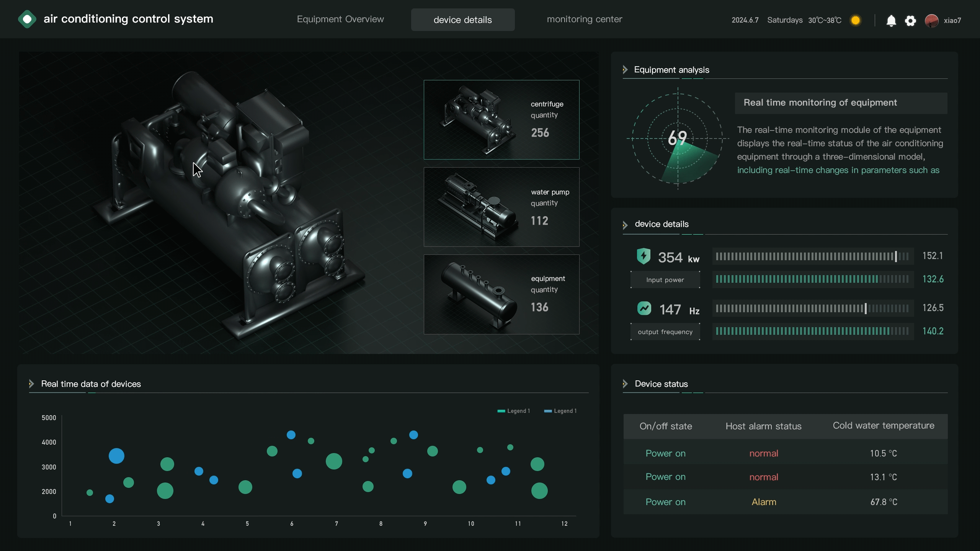Image resolution: width=980 pixels, height=551 pixels.
Task: Click the equipment count 136
Action: [x=539, y=307]
